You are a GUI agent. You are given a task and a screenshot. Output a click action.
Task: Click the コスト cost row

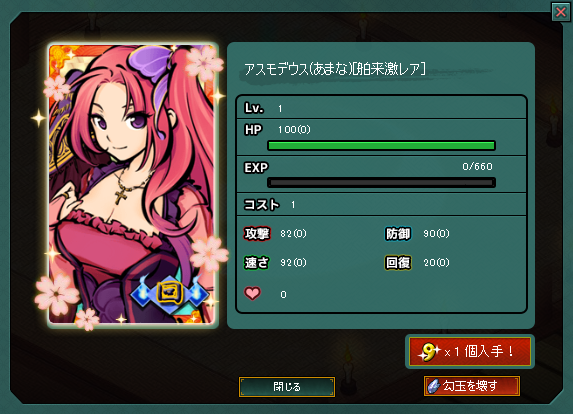pyautogui.click(x=382, y=204)
